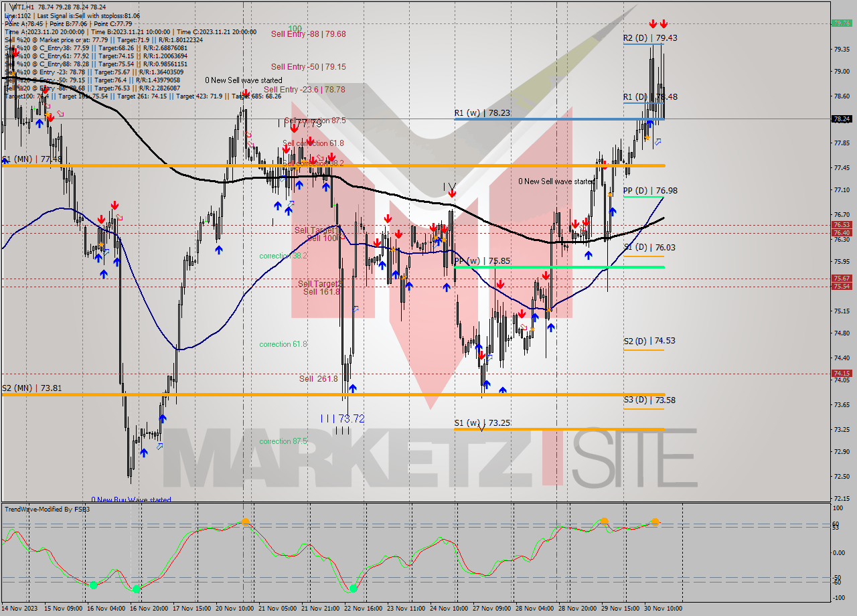Click the oscillator 0.00 scale value
Screen dimensions: 857x616
pyautogui.click(x=840, y=552)
